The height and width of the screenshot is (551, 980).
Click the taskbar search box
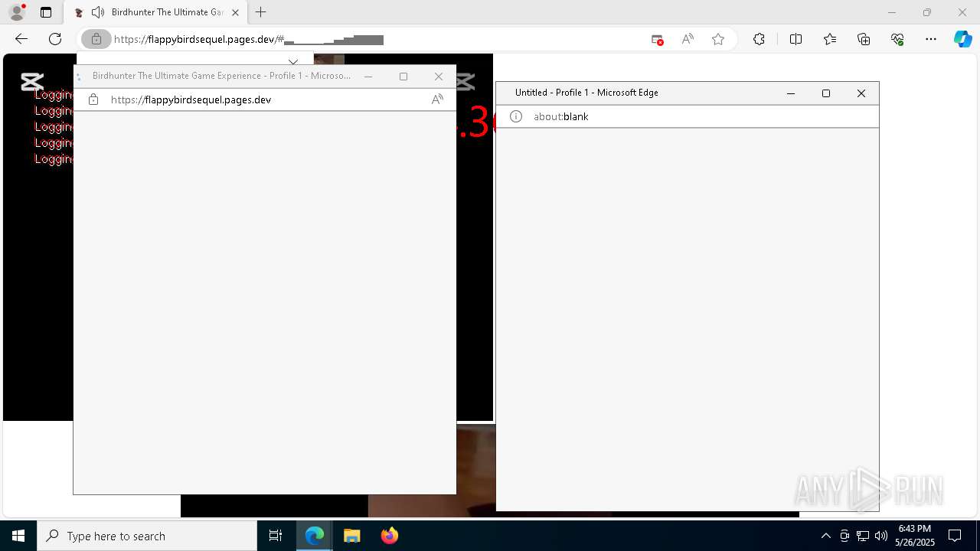(x=147, y=536)
